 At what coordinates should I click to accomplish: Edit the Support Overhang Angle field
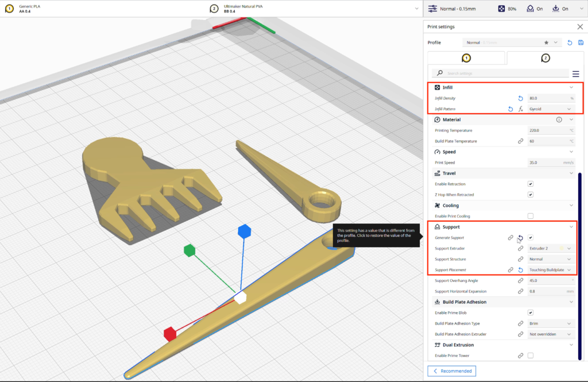[551, 280]
